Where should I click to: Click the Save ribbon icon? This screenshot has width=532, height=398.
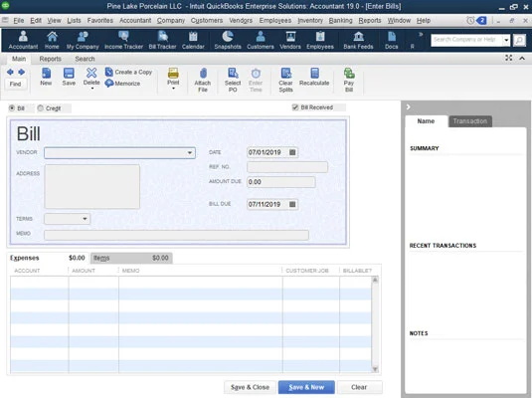point(69,77)
